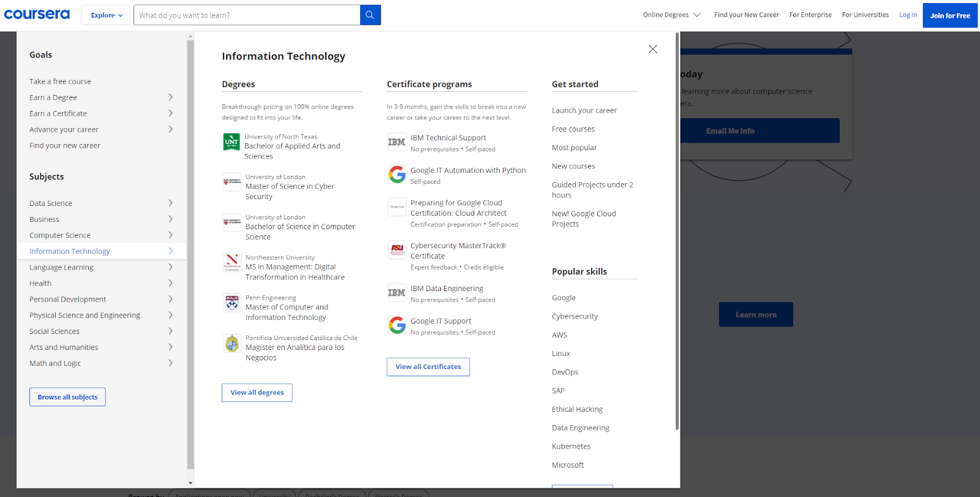
Task: Click Google logo beside Google IT Support
Action: 397,325
